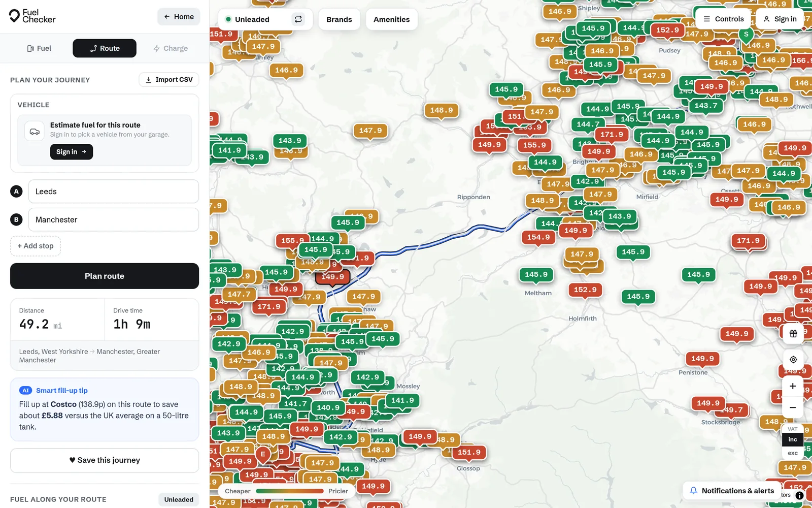This screenshot has width=812, height=508.
Task: Open the Controls menu
Action: pos(723,19)
